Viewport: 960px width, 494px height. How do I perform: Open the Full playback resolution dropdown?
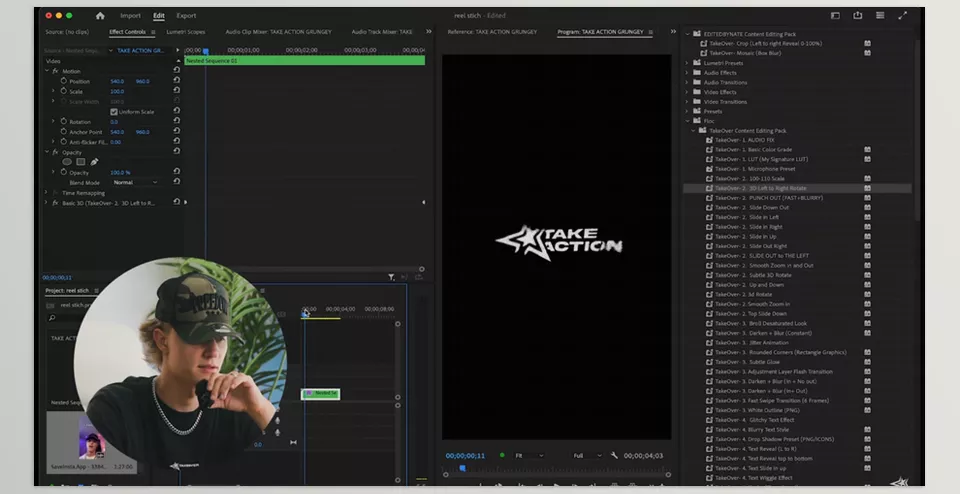587,455
